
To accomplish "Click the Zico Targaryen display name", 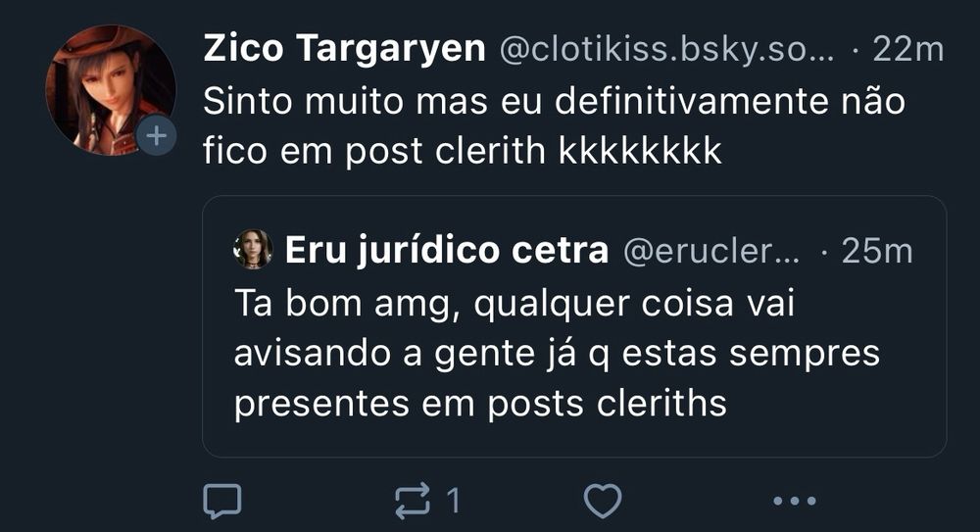I will pos(344,49).
